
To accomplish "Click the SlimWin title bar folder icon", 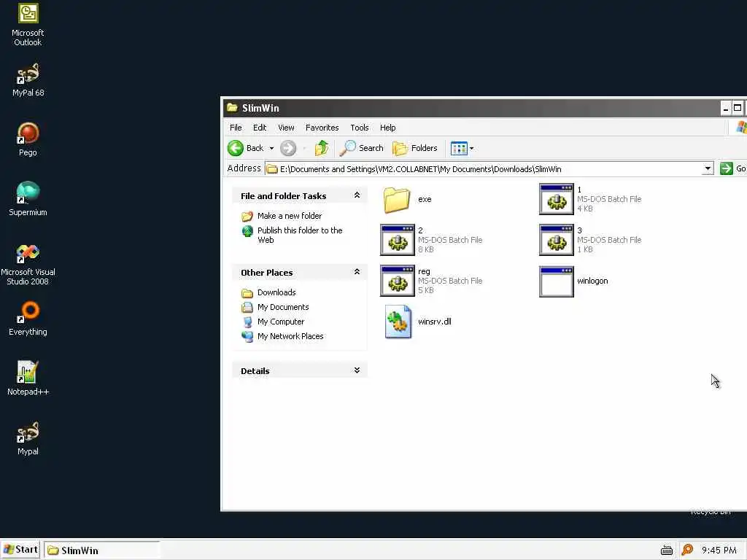I will (232, 108).
